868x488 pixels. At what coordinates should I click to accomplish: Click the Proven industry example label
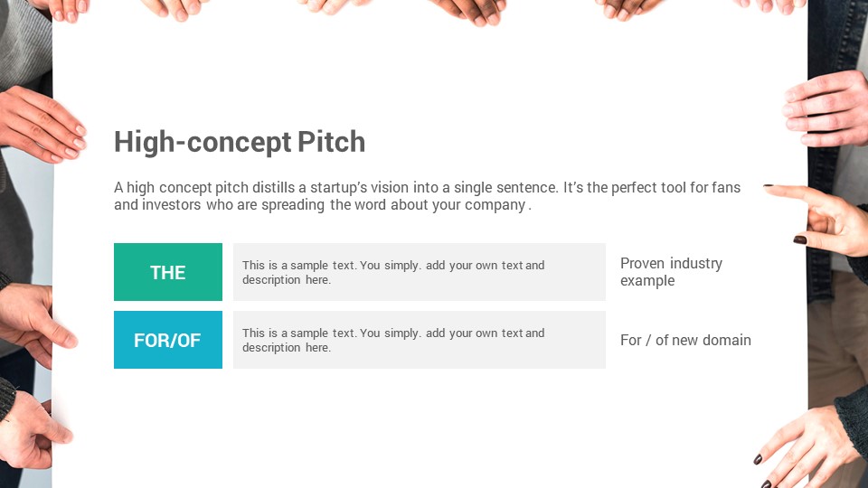click(671, 272)
